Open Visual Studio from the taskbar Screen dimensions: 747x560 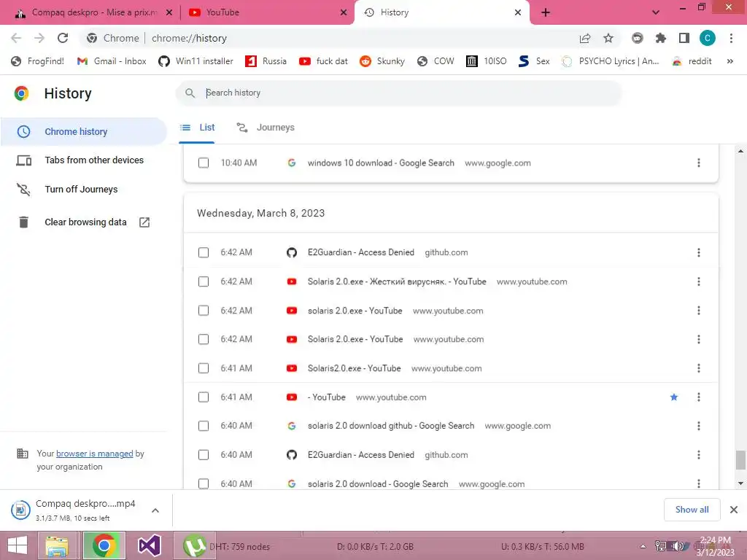[x=149, y=545]
